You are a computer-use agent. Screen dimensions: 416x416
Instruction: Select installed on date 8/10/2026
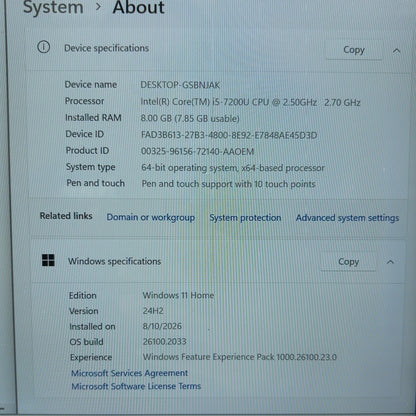click(162, 326)
